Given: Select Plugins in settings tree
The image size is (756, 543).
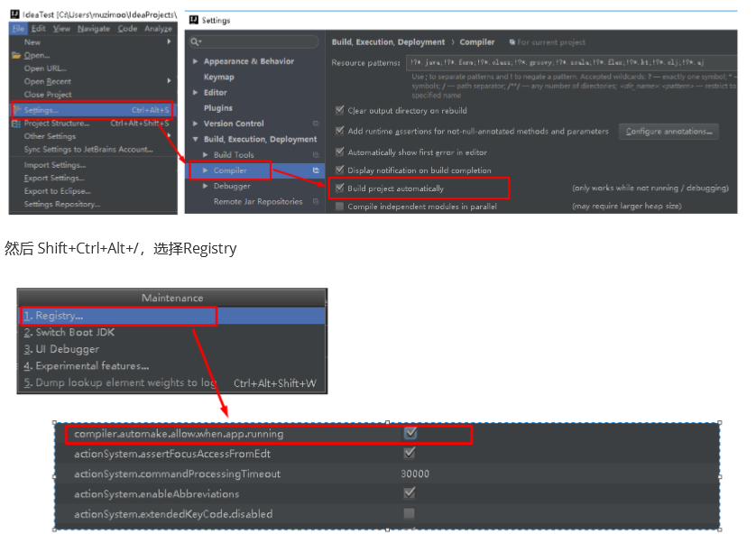Looking at the screenshot, I should 218,108.
